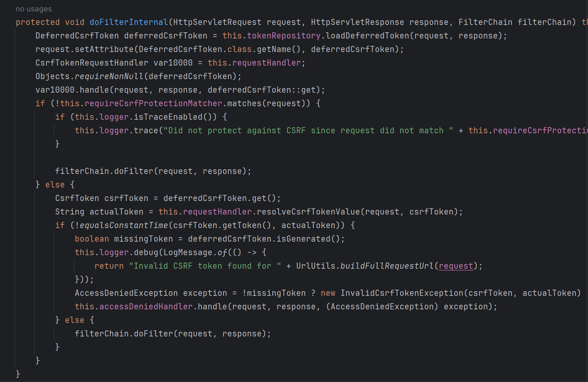Screen dimensions: 588x382
Task: Click last filterChain.doFilter call in the else block
Action: click(173, 334)
